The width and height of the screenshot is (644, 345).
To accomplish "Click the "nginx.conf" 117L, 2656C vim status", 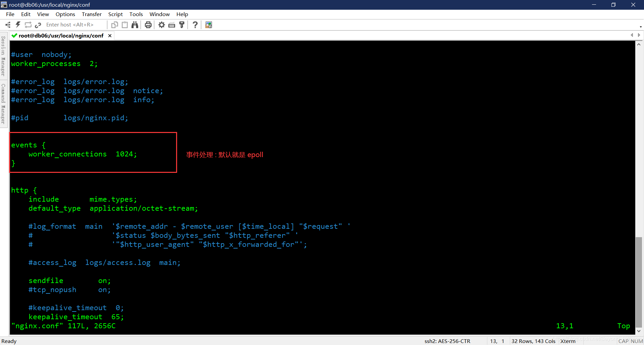I will click(63, 326).
